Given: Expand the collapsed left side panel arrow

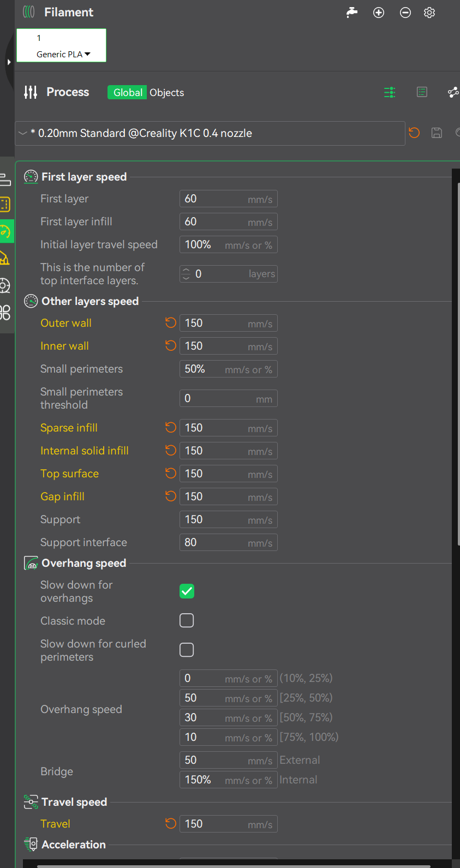Looking at the screenshot, I should click(9, 62).
